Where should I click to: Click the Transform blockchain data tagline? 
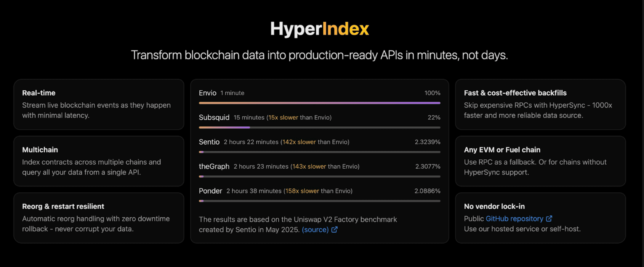point(319,55)
